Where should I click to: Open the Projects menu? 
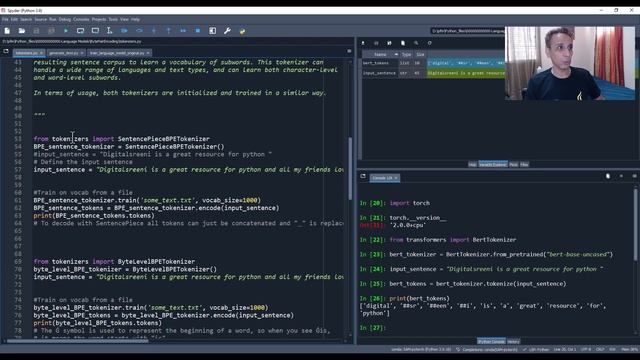pos(99,19)
